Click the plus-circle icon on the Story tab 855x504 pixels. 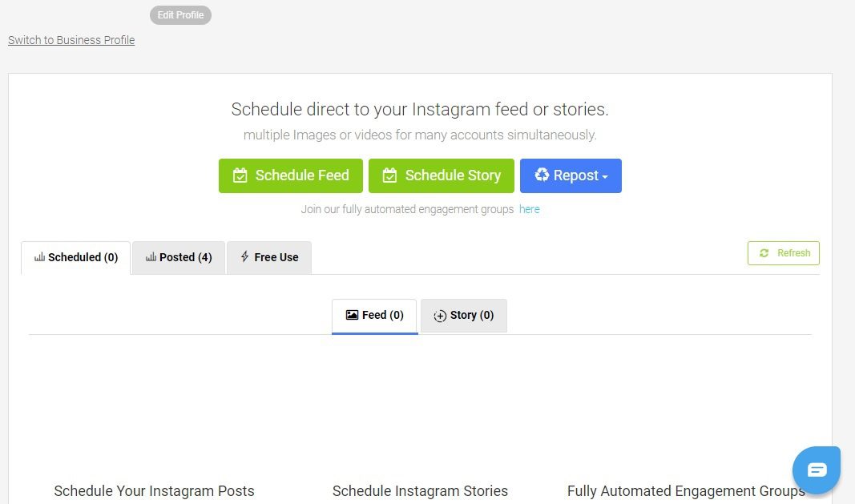point(440,316)
